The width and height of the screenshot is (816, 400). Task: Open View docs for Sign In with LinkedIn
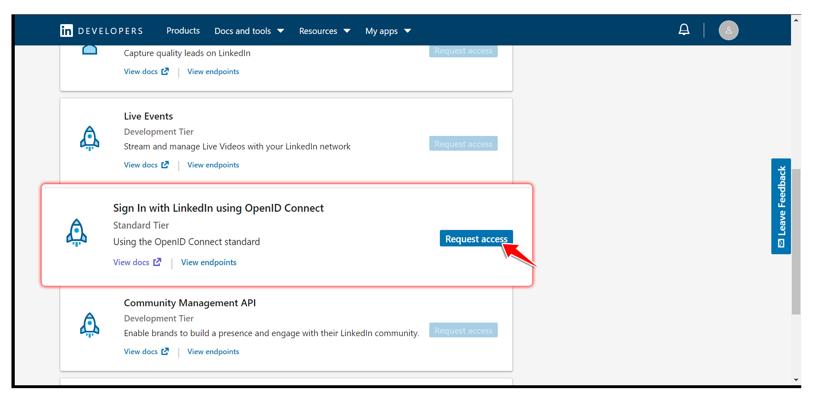coord(131,263)
